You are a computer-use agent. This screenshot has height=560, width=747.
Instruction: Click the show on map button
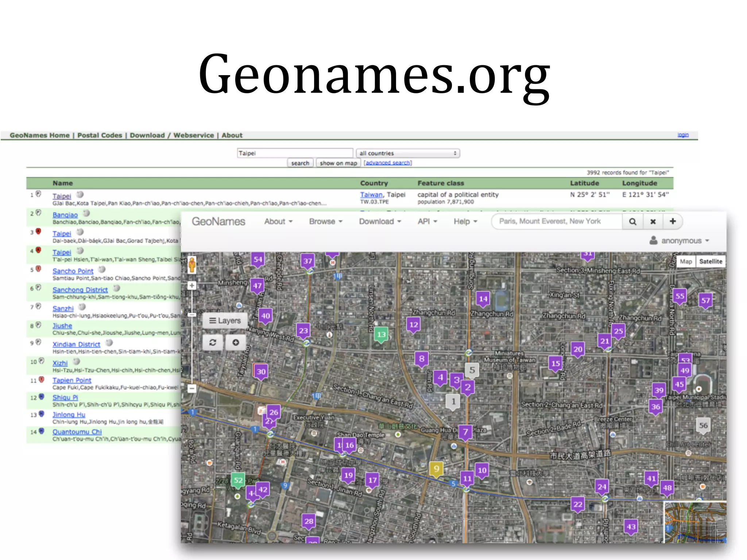pos(338,163)
